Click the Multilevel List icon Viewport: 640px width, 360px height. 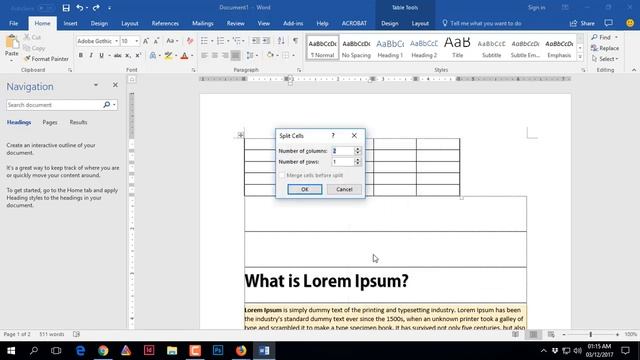pyautogui.click(x=236, y=40)
